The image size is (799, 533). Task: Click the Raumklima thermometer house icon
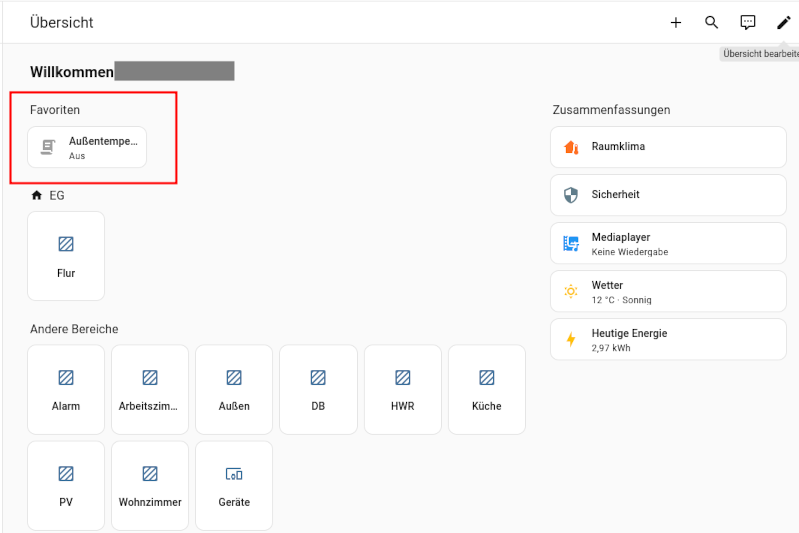[x=571, y=147]
